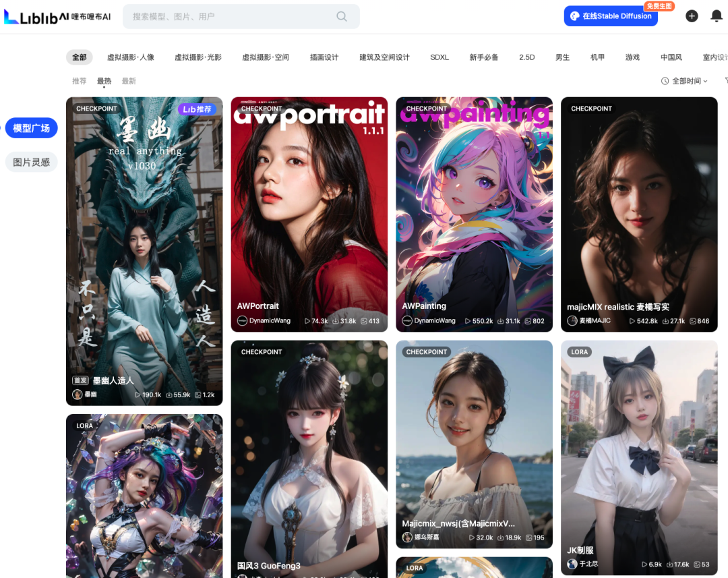Click the plus circle icon in top bar

(692, 16)
